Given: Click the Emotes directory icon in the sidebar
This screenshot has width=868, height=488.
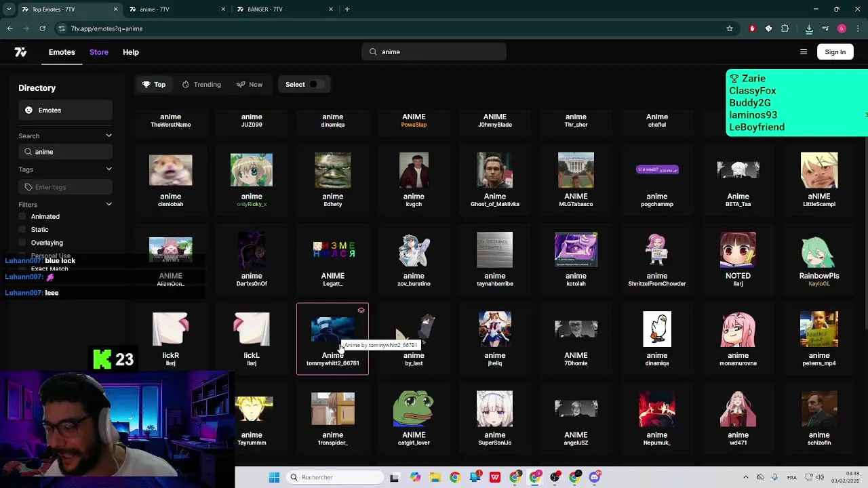Looking at the screenshot, I should pos(28,110).
